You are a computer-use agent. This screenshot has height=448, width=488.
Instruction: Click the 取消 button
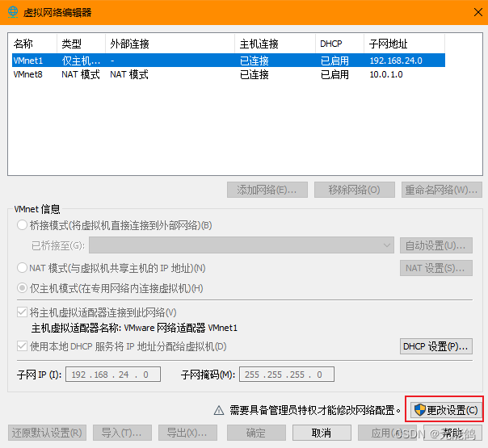pos(322,433)
